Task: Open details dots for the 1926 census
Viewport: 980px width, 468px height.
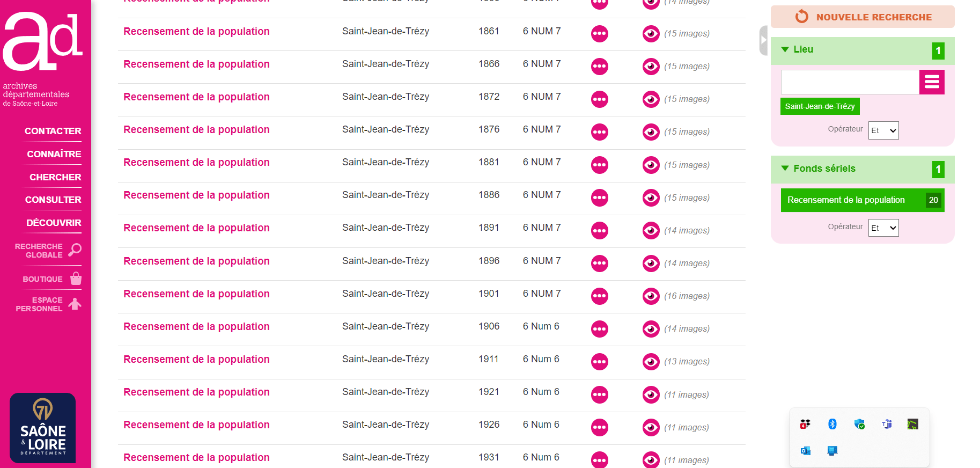Action: [x=599, y=427]
